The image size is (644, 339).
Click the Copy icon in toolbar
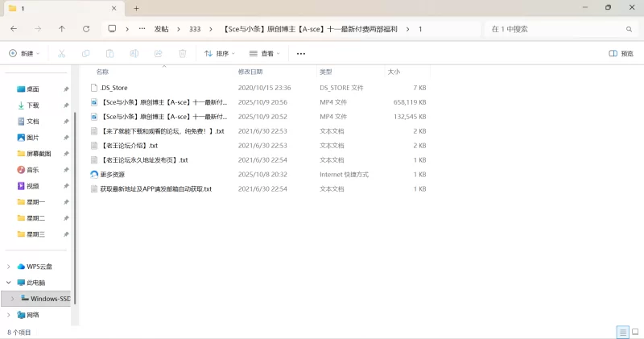click(x=85, y=53)
